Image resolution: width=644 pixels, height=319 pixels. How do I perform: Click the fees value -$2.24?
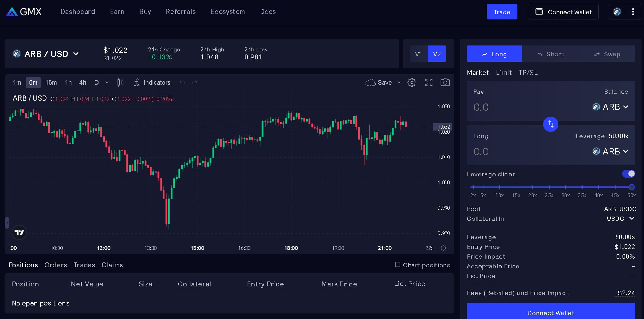(625, 293)
